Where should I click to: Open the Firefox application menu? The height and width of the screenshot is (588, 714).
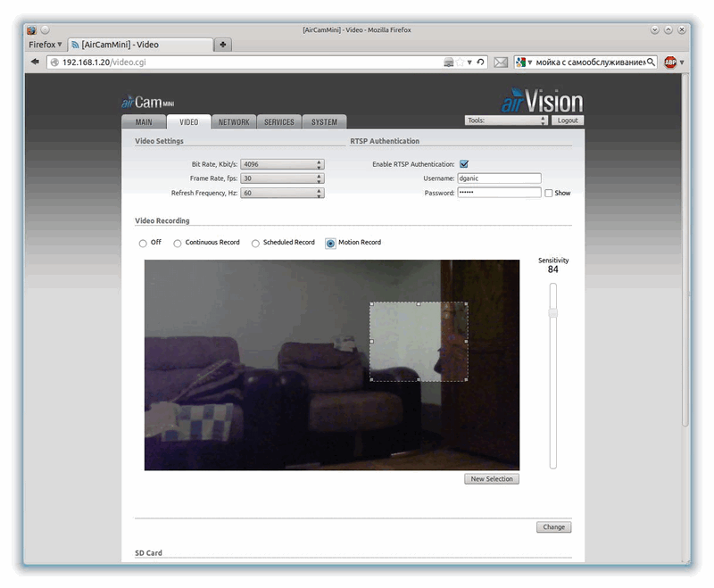[x=46, y=45]
